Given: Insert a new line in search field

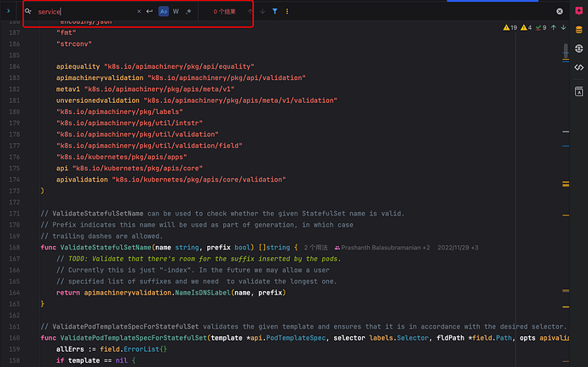Looking at the screenshot, I should coord(150,11).
